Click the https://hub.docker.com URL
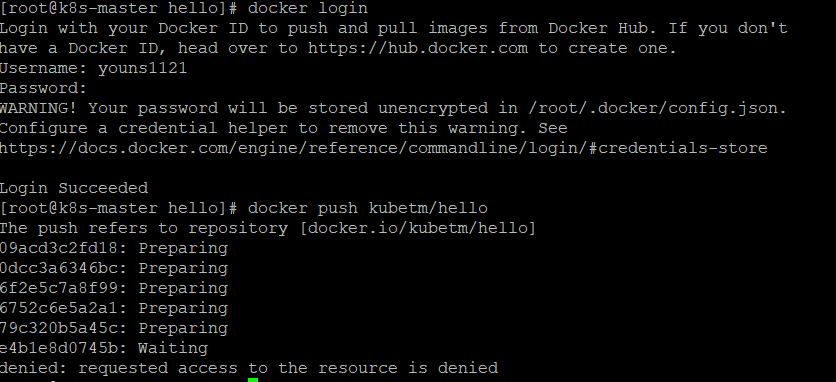Viewport: 836px width, 382px height. (x=417, y=48)
